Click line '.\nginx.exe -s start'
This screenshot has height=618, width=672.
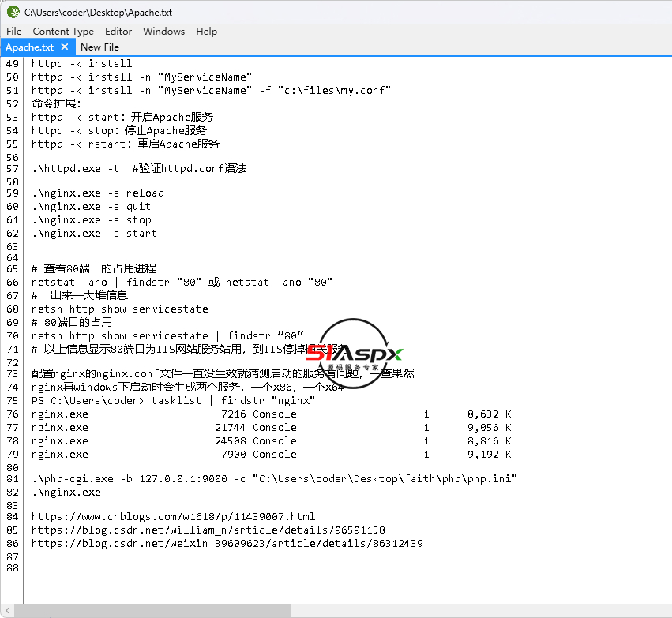coord(94,234)
